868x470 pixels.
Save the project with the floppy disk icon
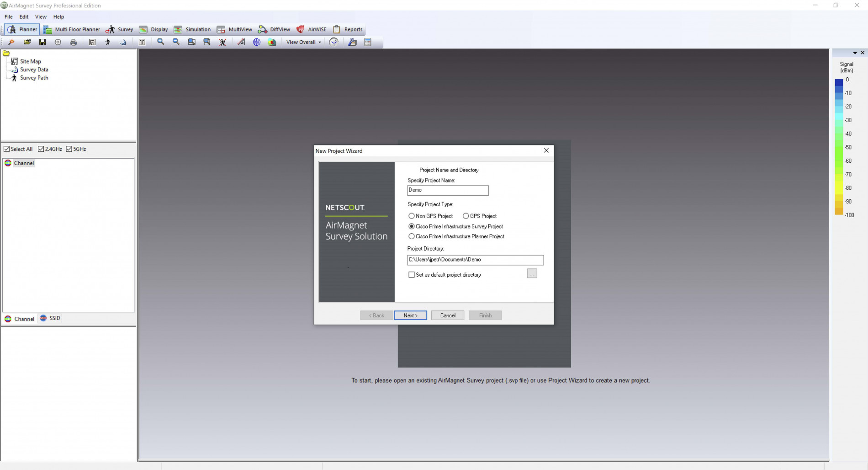click(x=42, y=42)
